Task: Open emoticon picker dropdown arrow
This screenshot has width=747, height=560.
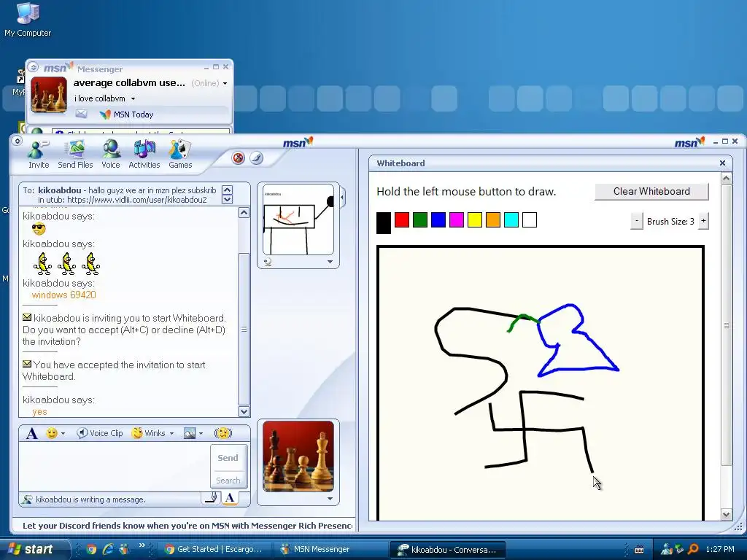Action: [x=63, y=433]
